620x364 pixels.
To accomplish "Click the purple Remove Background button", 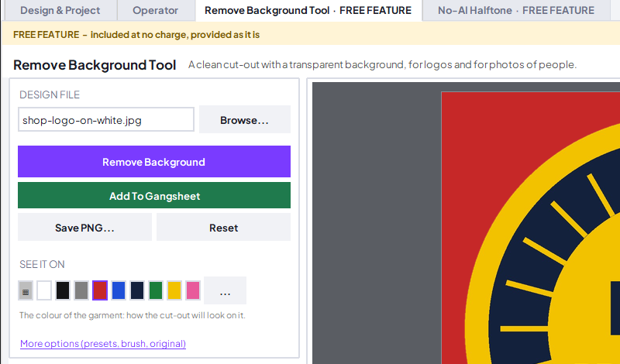I will (x=154, y=162).
